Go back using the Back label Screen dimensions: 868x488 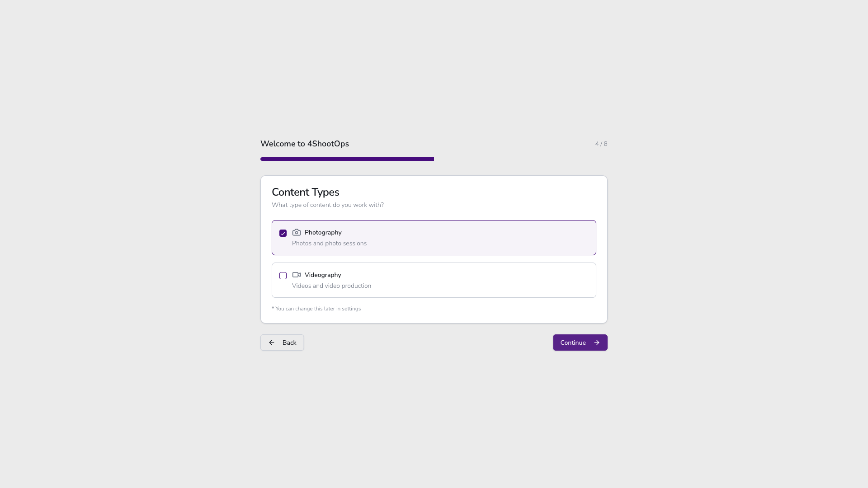click(289, 343)
